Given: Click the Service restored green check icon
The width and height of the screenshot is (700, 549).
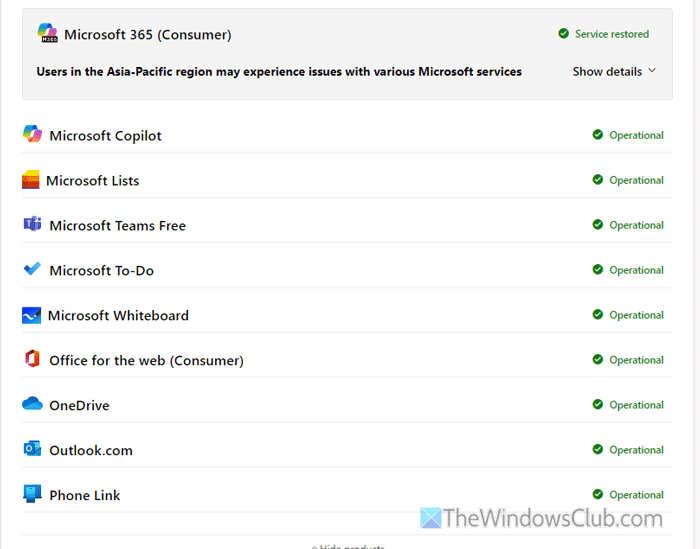Looking at the screenshot, I should pyautogui.click(x=563, y=33).
